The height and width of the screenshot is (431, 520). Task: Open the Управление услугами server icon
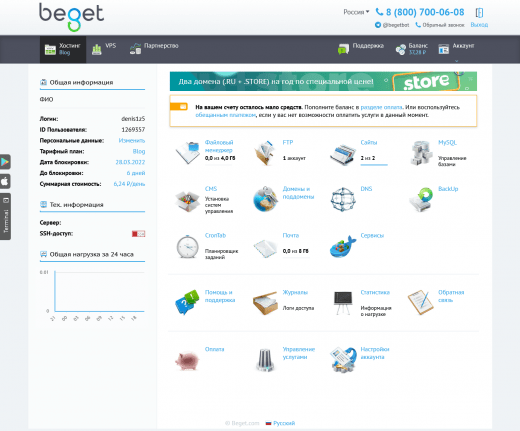coord(265,360)
